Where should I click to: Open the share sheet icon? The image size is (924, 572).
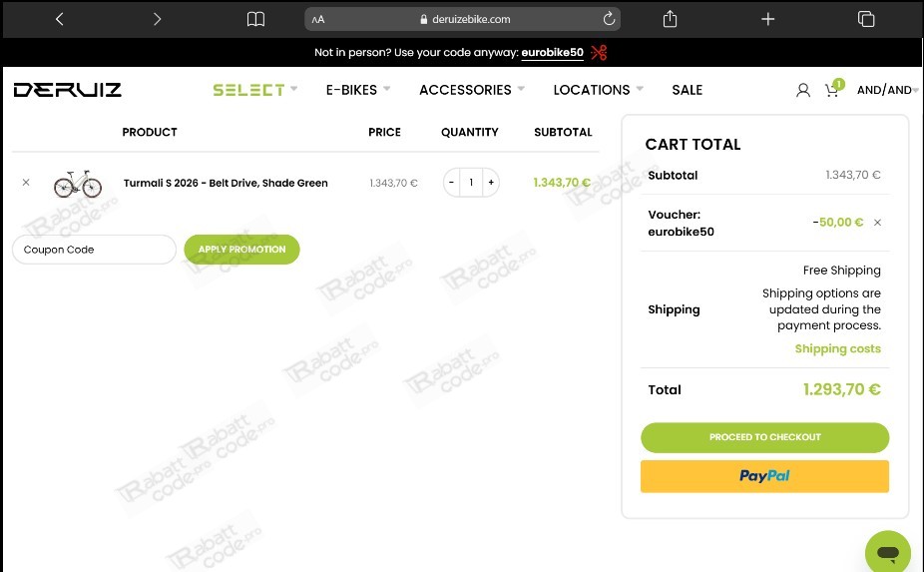click(x=670, y=19)
